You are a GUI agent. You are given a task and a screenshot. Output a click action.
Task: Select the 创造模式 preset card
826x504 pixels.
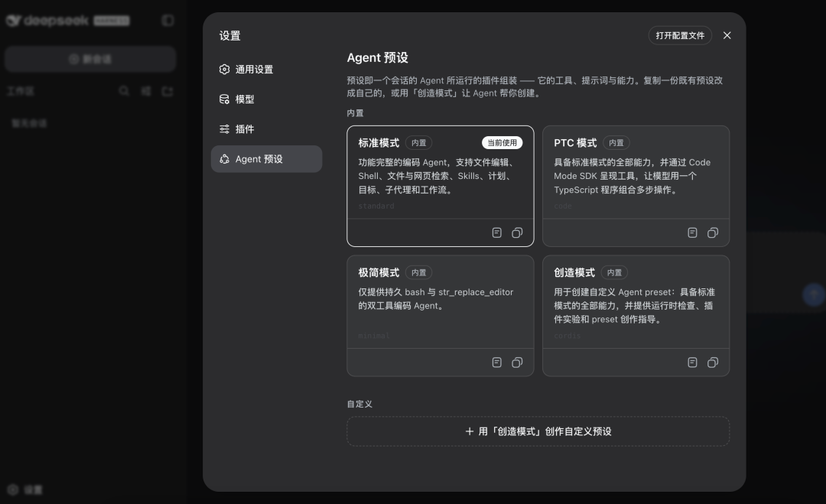(636, 315)
